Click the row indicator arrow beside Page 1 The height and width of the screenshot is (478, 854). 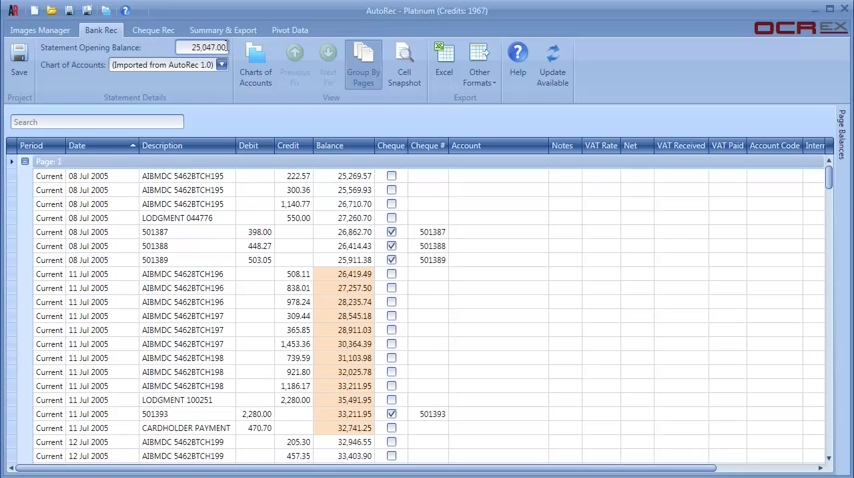[x=11, y=162]
